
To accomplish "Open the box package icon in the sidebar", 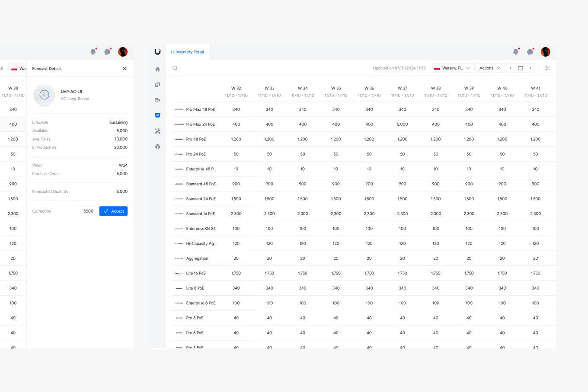I will 157,147.
